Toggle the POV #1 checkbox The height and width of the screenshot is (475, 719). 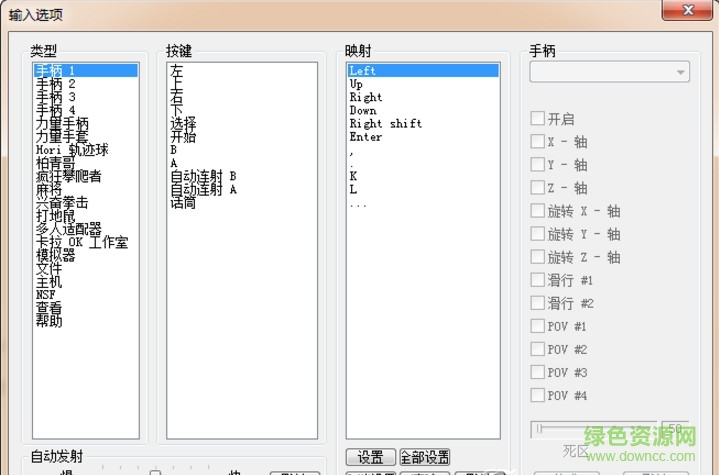(538, 326)
